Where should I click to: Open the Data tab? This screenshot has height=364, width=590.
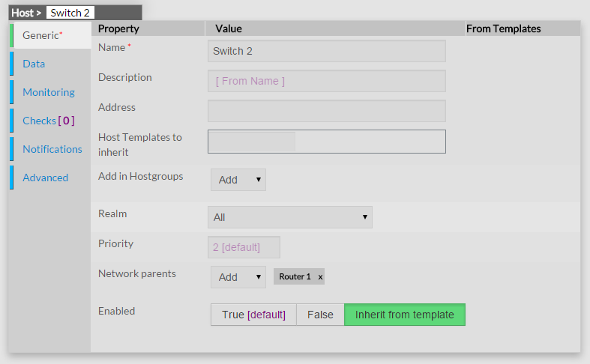click(34, 64)
